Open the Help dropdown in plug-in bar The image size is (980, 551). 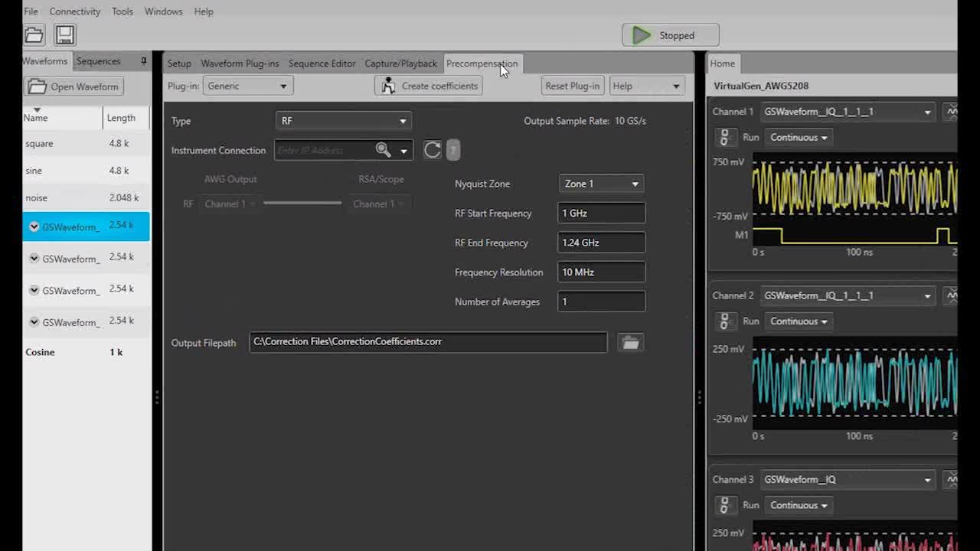[646, 86]
